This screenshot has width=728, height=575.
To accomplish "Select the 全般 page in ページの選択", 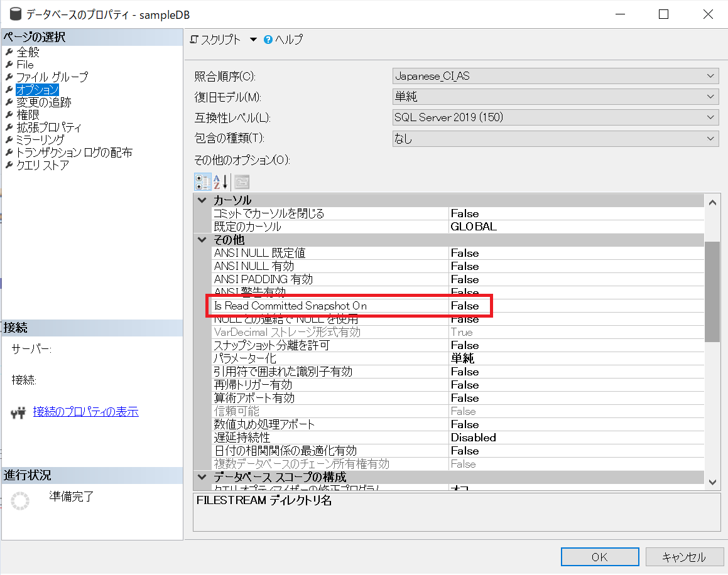I will click(28, 52).
